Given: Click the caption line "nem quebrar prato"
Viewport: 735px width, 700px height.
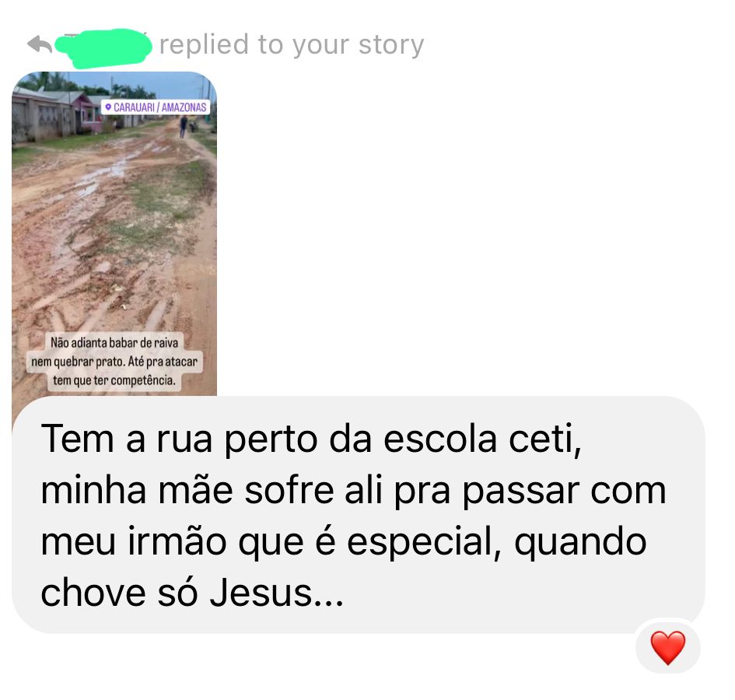Looking at the screenshot, I should point(78,362).
